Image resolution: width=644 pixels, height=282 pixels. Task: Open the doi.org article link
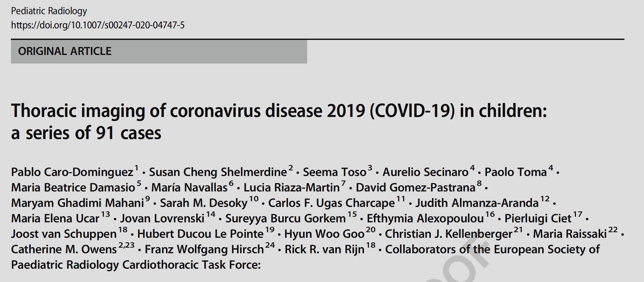pyautogui.click(x=98, y=25)
